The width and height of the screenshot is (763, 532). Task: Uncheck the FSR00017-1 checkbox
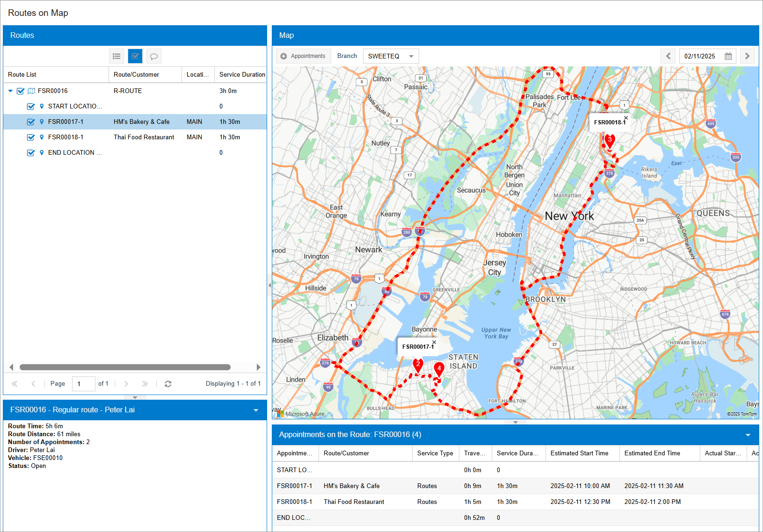pyautogui.click(x=31, y=122)
